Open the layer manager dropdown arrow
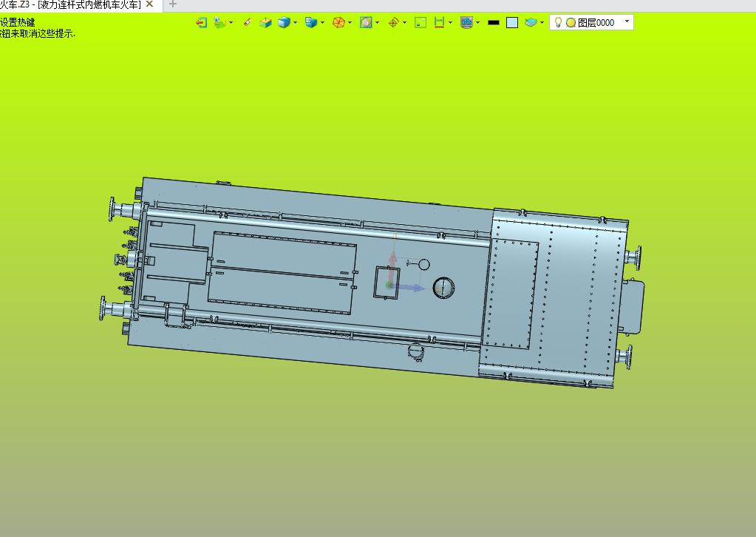Screen dimensions: 756x537 point(542,23)
